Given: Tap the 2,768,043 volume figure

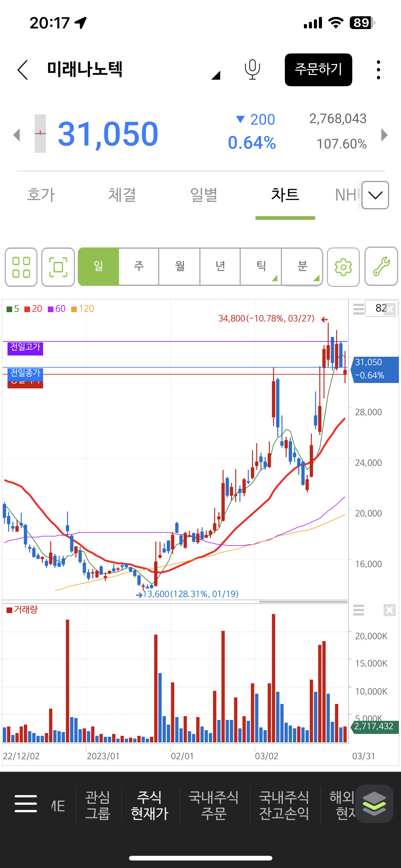Looking at the screenshot, I should pos(338,119).
